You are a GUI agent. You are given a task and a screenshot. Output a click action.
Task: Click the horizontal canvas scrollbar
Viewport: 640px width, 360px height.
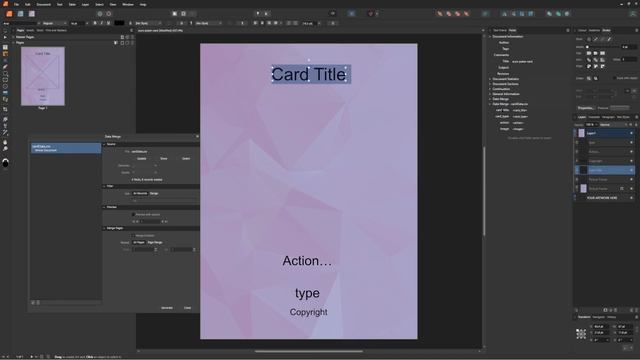coord(309,351)
